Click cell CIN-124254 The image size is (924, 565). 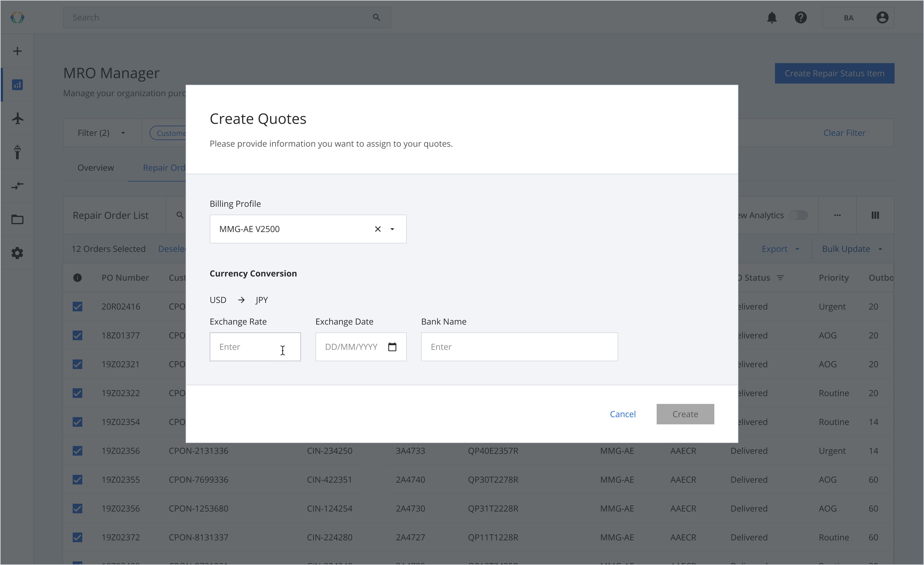(330, 508)
